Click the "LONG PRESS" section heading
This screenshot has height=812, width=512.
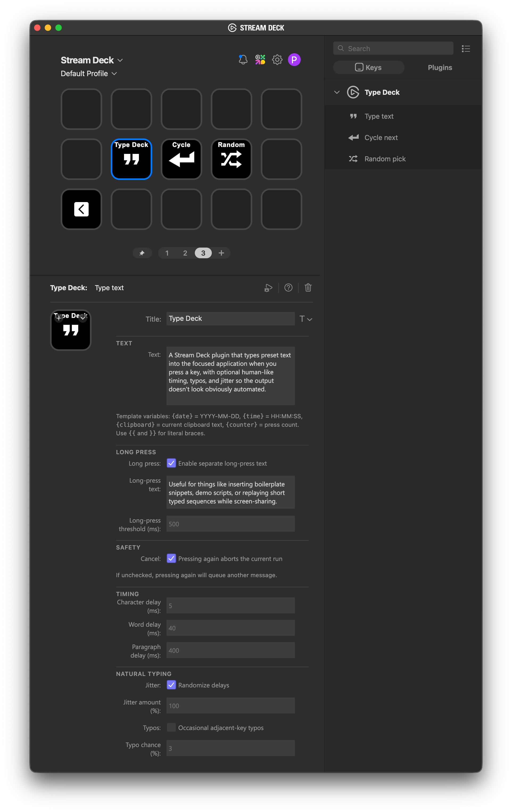tap(136, 452)
